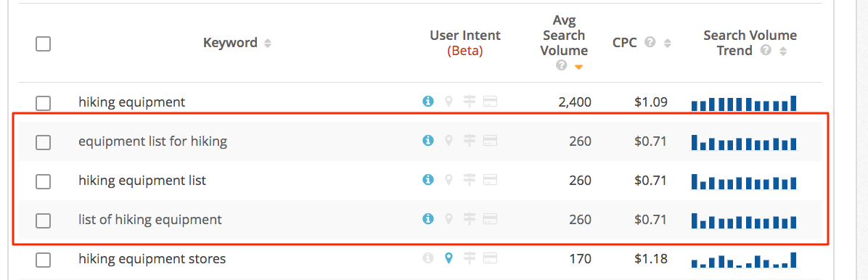868x280 pixels.
Task: Check the box for hiking equipment
Action: pos(43,103)
